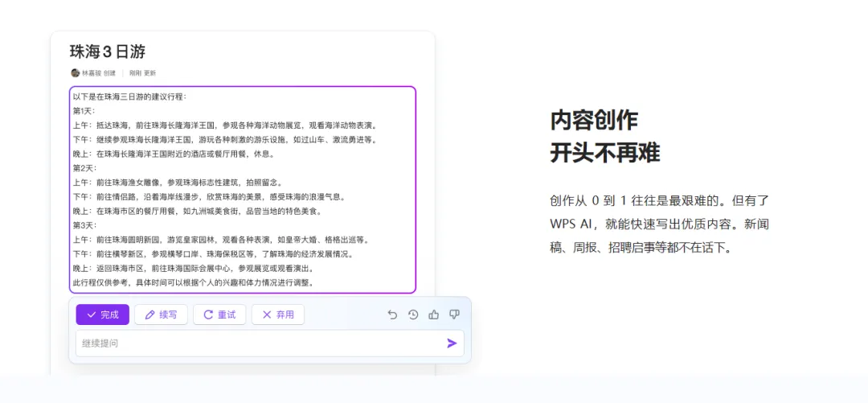
Task: Click the line 此行程仅供参考
Action: click(x=194, y=282)
